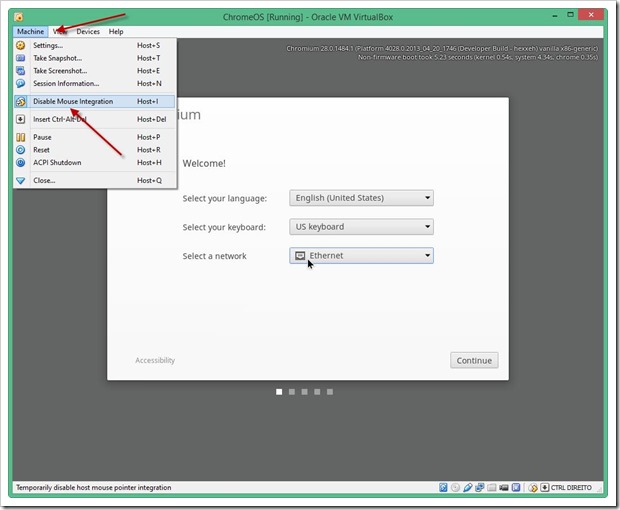Click the CTRL DIREITO host key label
Screen dimensions: 620x510
(571, 487)
